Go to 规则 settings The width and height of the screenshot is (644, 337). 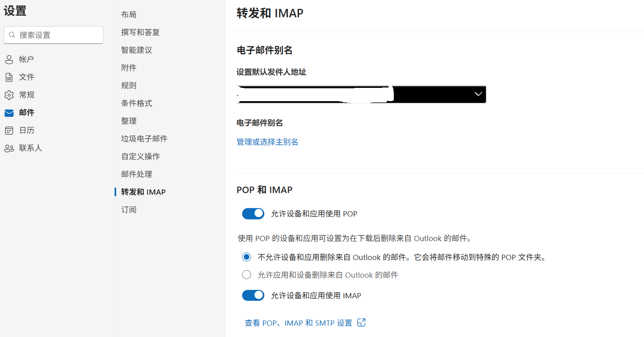click(129, 85)
